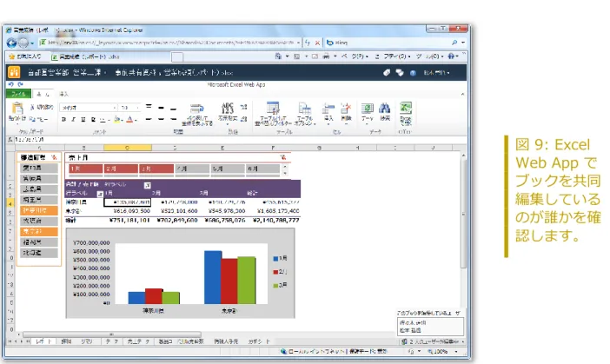610x364 pixels.
Task: Toggle the 神奈川県 orange slicer item
Action: (39, 210)
